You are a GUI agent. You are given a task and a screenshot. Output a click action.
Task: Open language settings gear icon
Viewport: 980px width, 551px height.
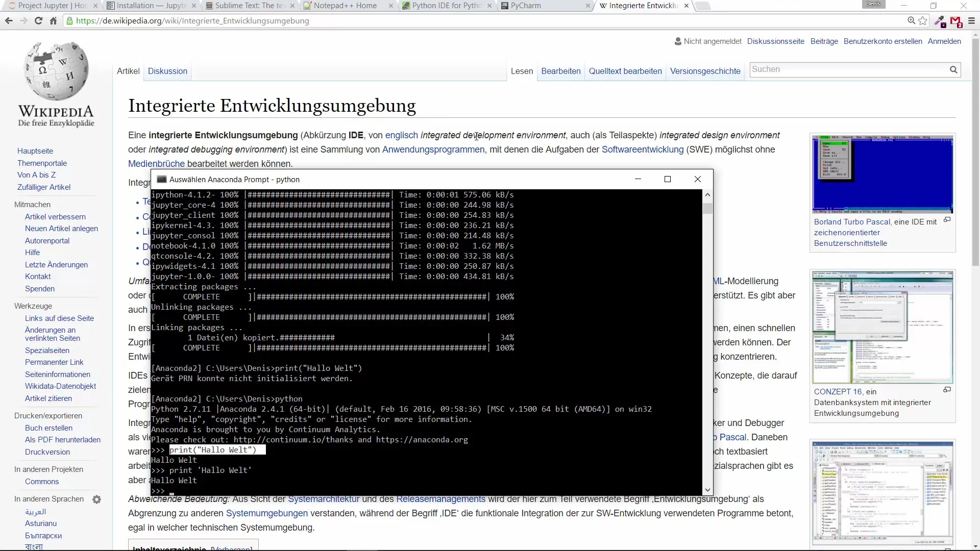click(96, 499)
